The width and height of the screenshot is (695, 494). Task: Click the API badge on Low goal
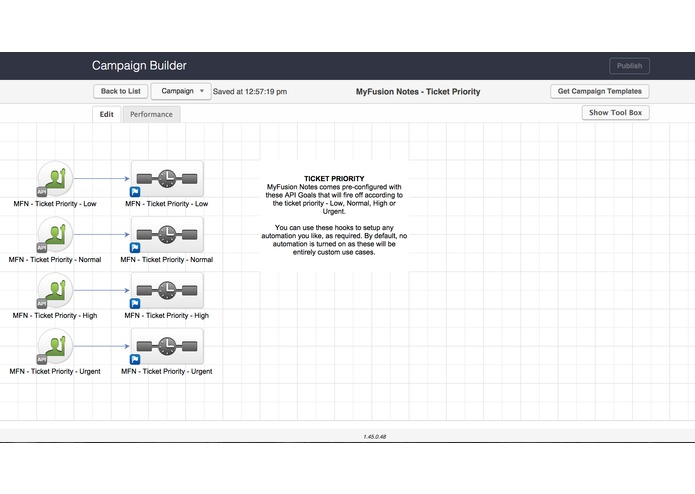(x=42, y=192)
